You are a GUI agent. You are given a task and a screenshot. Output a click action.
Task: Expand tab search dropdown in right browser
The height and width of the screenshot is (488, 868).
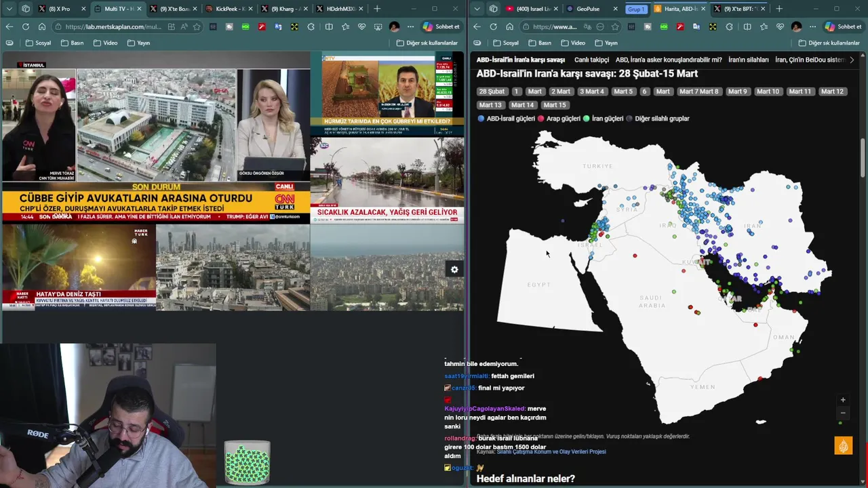[x=477, y=9]
